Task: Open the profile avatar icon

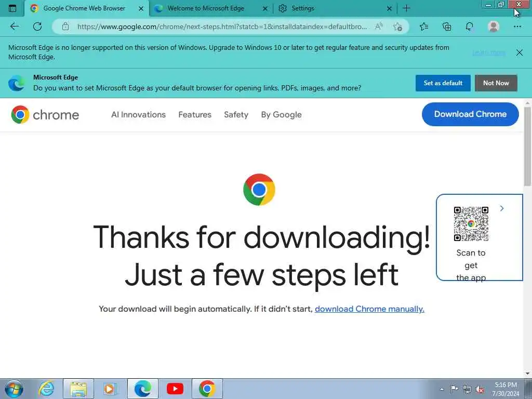Action: pos(494,26)
